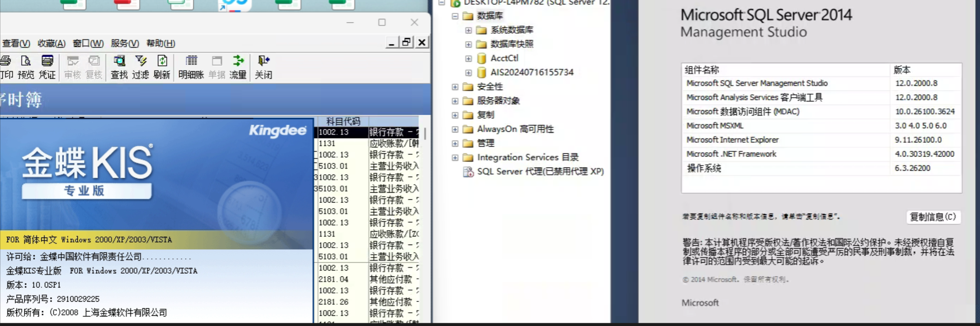This screenshot has width=980, height=326.
Task: Select the Microsoft .NET Framework row
Action: 822,154
